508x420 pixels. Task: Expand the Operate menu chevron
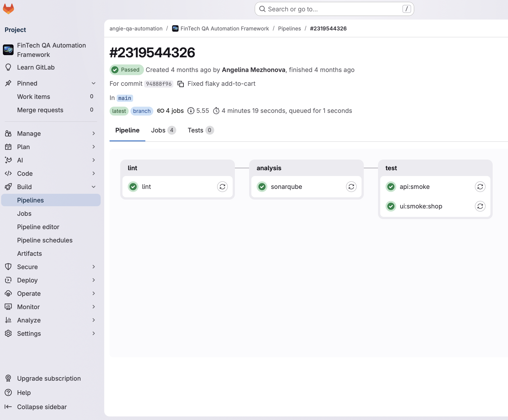click(94, 294)
